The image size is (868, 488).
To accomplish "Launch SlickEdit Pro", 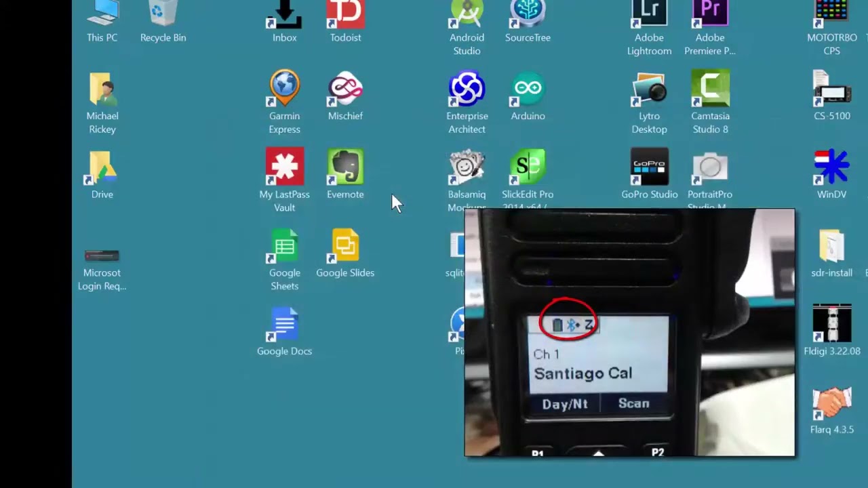I will [x=528, y=179].
